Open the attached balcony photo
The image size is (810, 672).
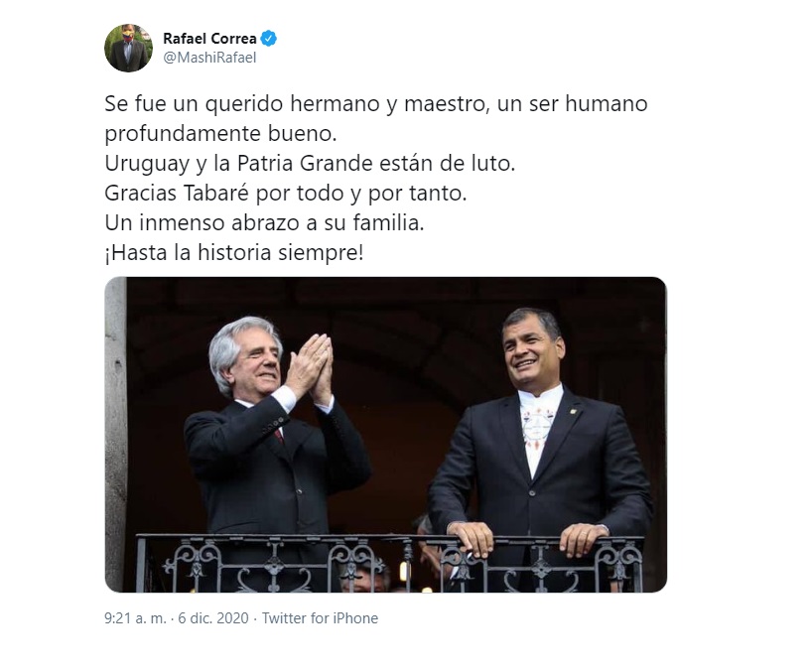[386, 435]
